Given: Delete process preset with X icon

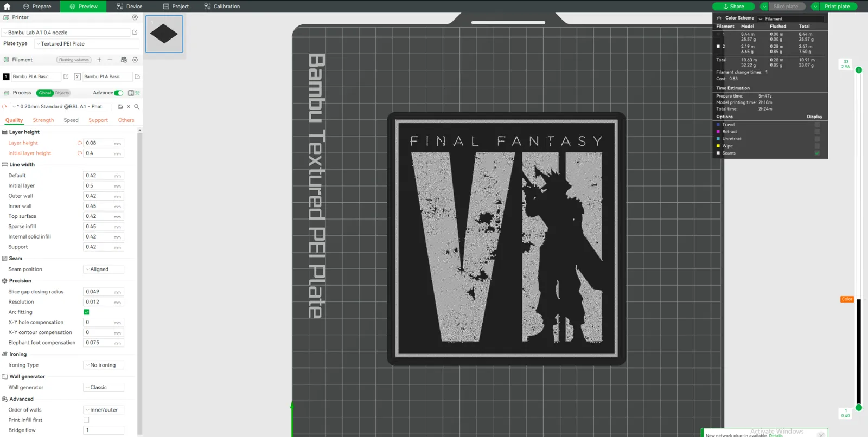Looking at the screenshot, I should [129, 107].
